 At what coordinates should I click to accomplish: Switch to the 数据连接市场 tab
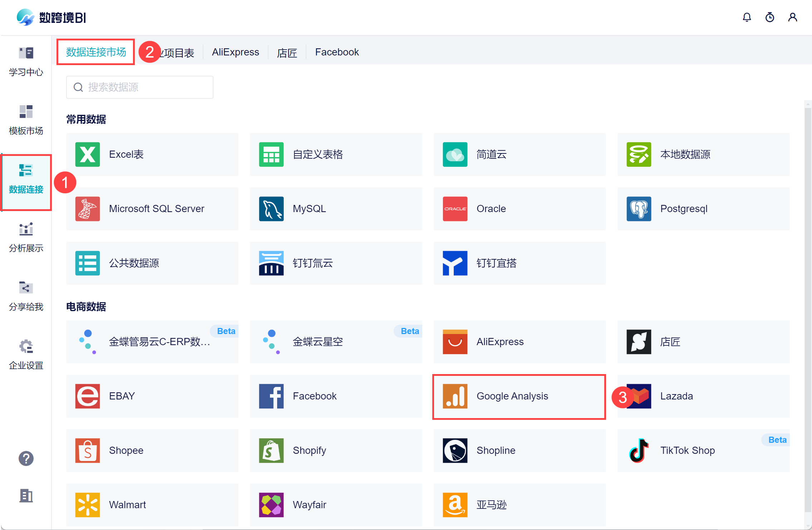(96, 52)
